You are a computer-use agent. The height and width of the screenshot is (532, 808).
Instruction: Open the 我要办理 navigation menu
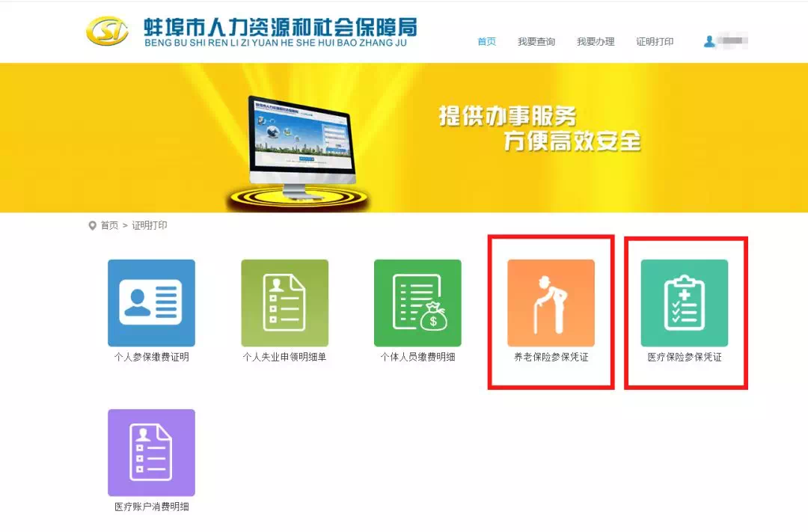click(x=596, y=41)
